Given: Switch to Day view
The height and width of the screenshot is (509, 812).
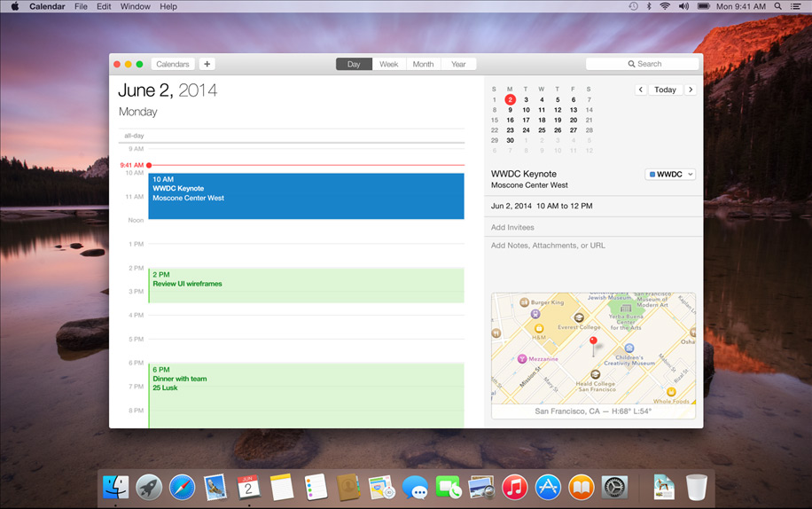Looking at the screenshot, I should [354, 64].
